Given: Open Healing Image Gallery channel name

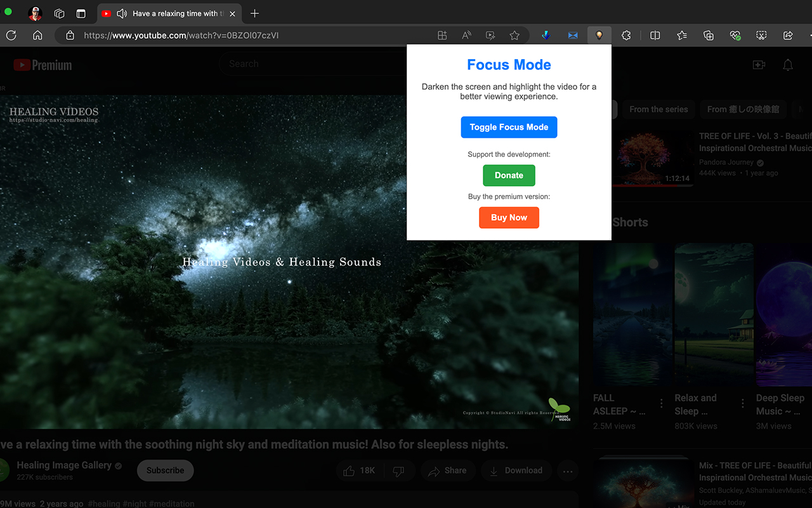Looking at the screenshot, I should tap(64, 465).
